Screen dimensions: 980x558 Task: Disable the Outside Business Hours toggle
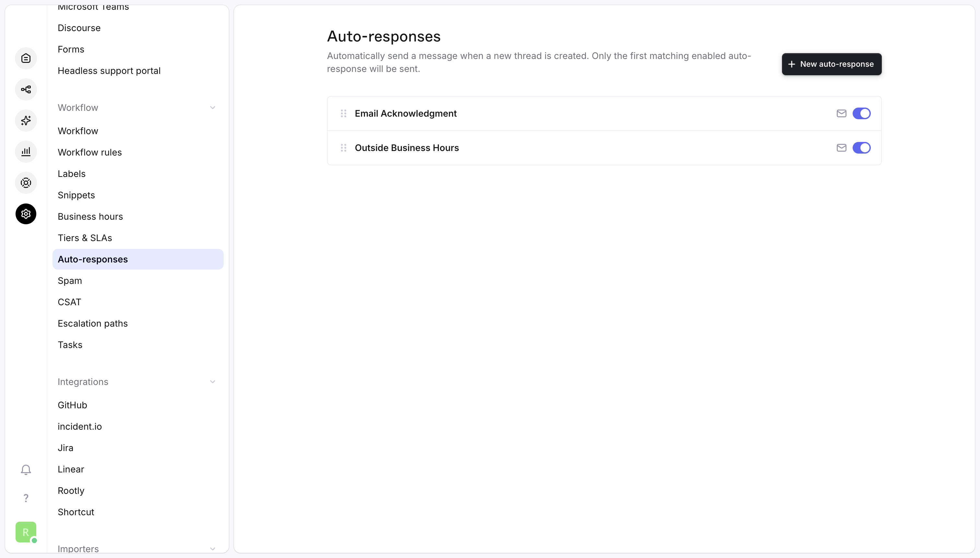(861, 148)
